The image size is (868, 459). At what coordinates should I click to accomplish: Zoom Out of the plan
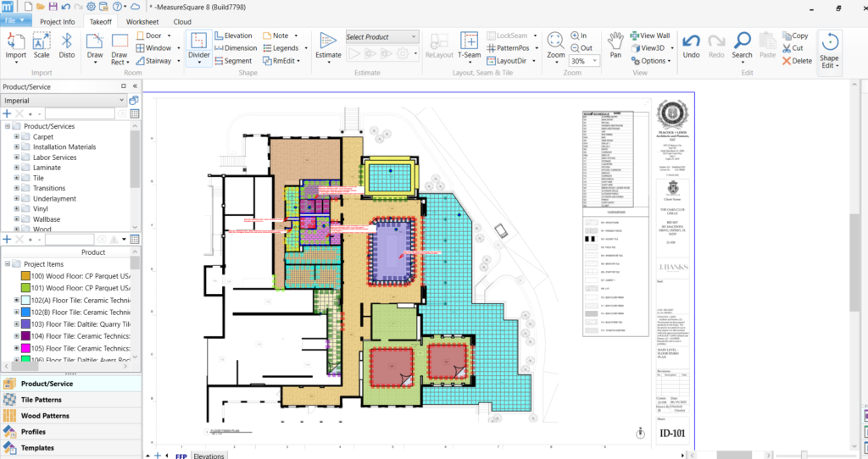(x=581, y=48)
